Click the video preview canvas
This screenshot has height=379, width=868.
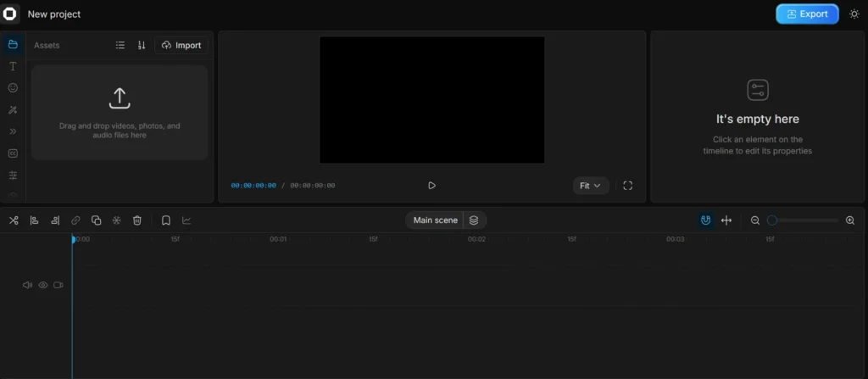[x=431, y=100]
